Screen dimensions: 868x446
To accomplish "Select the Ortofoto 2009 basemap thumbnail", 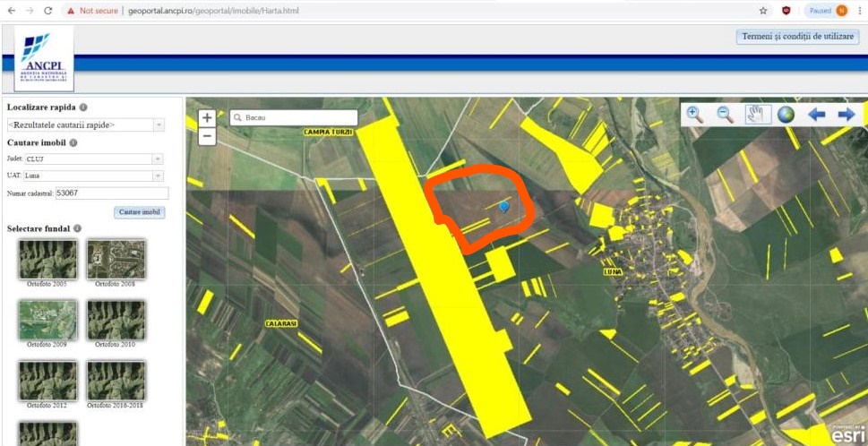I will click(47, 320).
